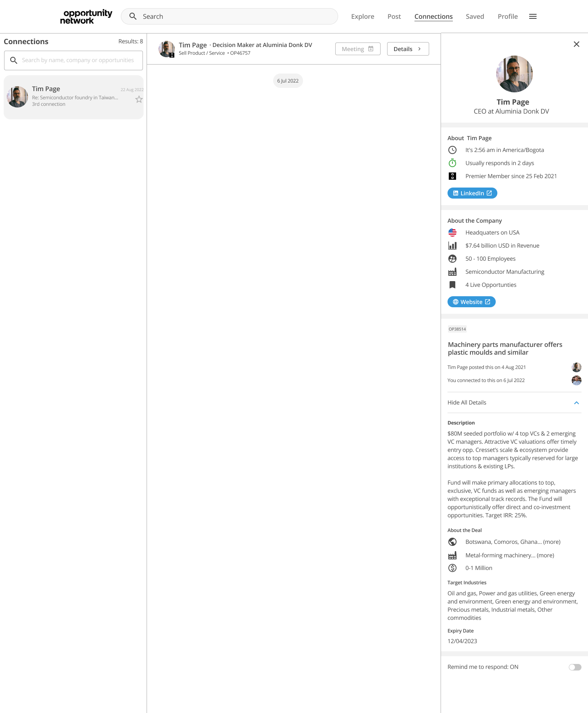Viewport: 588px width, 713px height.
Task: Click the Hide All Details label
Action: pos(467,402)
